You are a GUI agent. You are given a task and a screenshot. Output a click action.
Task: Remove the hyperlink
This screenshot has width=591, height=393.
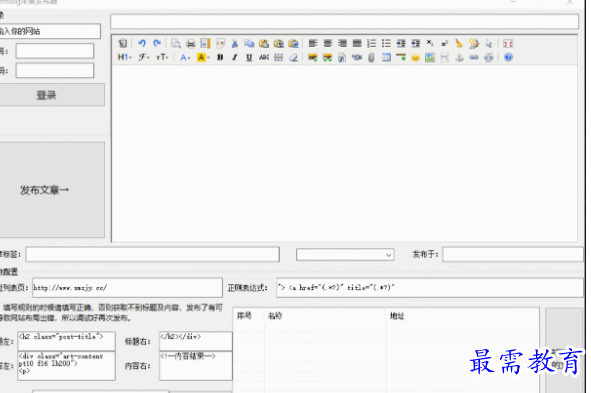click(489, 57)
